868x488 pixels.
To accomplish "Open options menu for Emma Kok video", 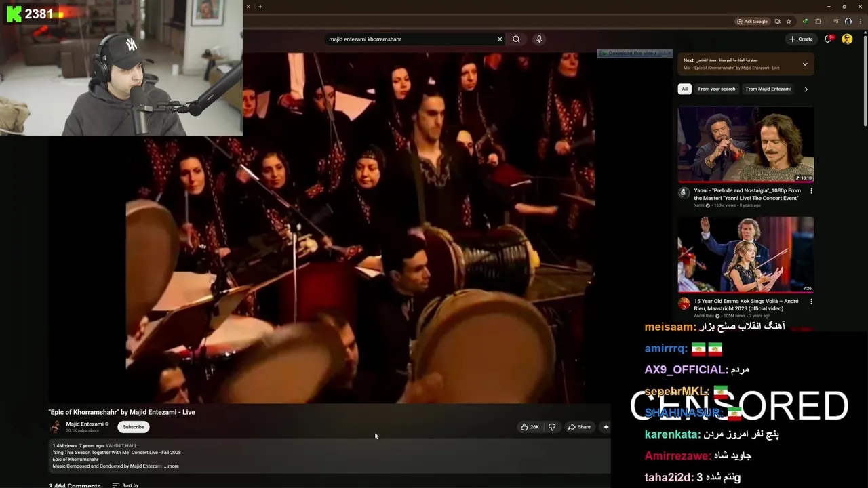I will tap(811, 302).
